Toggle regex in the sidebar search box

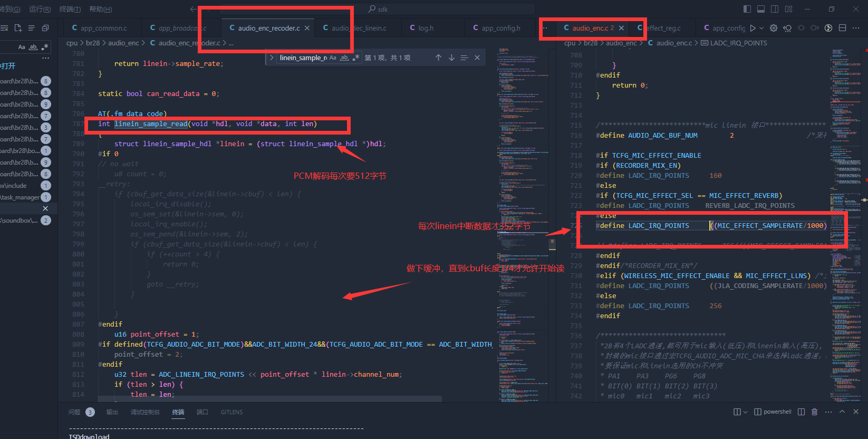click(45, 47)
